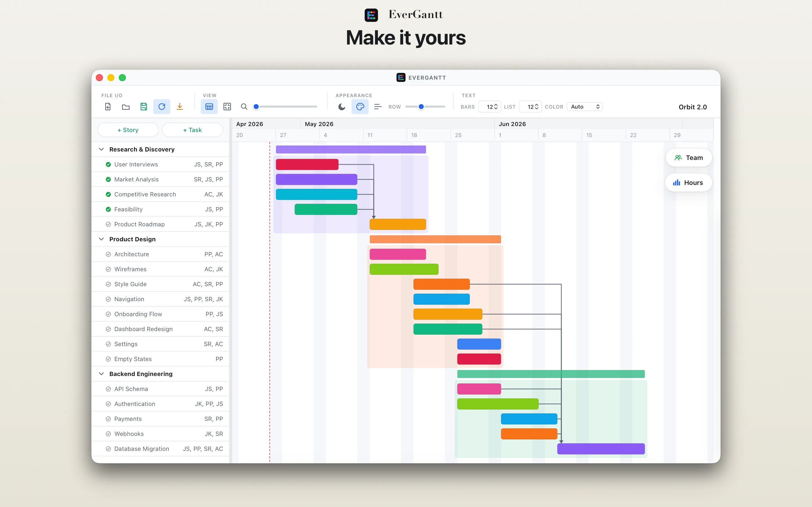Open the Hours panel
This screenshot has height=507, width=812.
688,183
